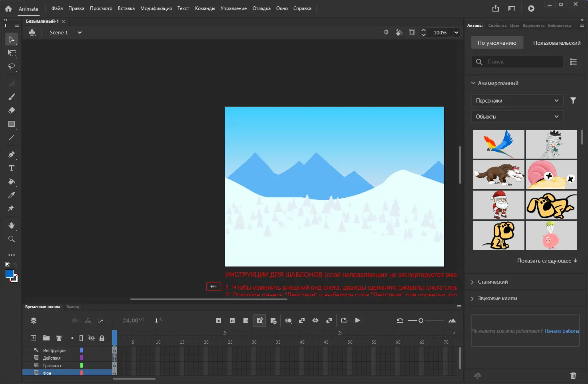Screen dimensions: 588x384
Task: Open the Персонажи category dropdown
Action: click(x=516, y=100)
